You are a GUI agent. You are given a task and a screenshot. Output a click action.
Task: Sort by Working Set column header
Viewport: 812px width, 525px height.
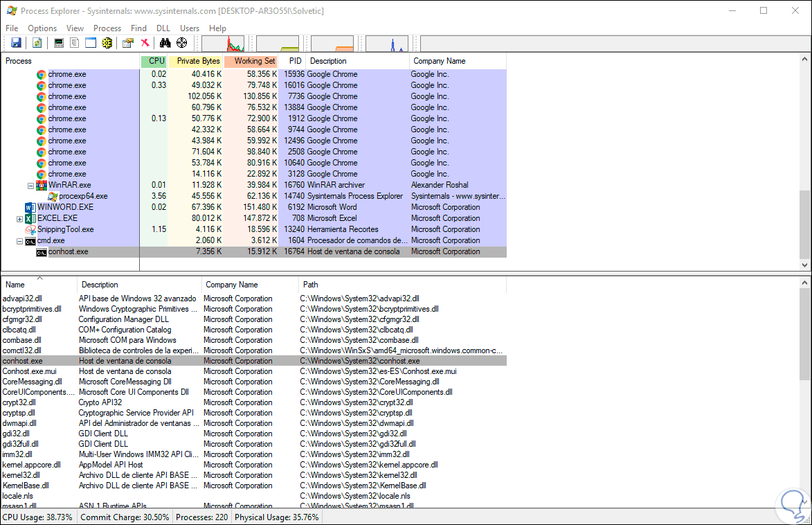coord(251,61)
